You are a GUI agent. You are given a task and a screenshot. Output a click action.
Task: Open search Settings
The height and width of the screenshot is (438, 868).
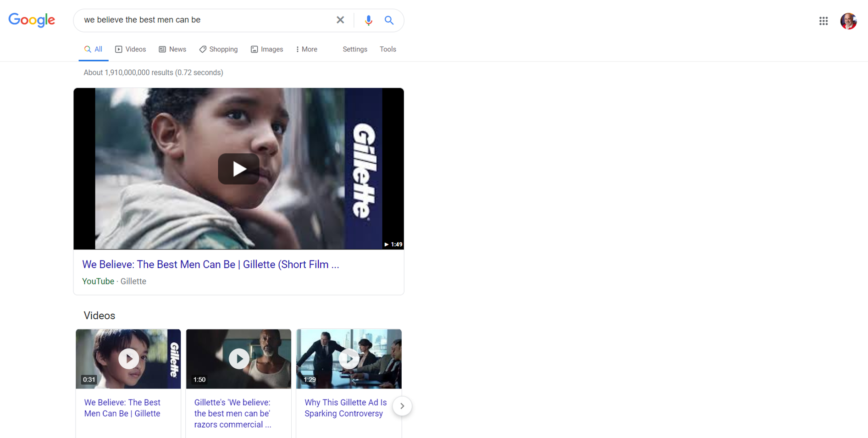pos(355,50)
